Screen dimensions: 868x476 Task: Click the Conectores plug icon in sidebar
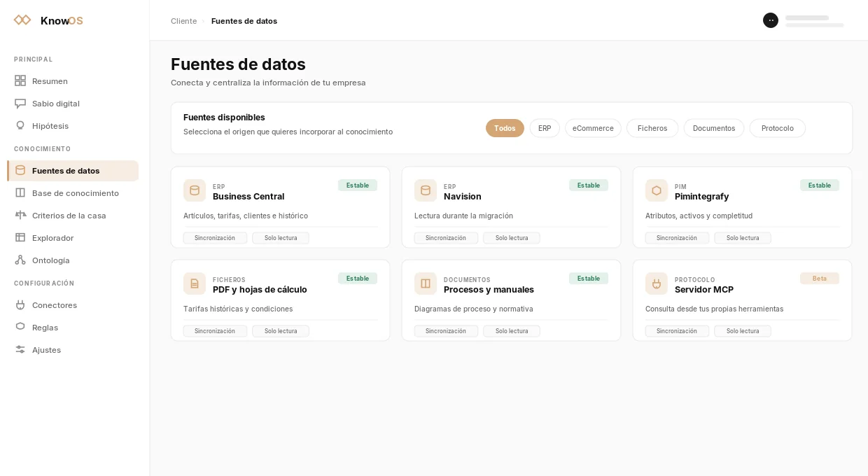click(x=20, y=304)
